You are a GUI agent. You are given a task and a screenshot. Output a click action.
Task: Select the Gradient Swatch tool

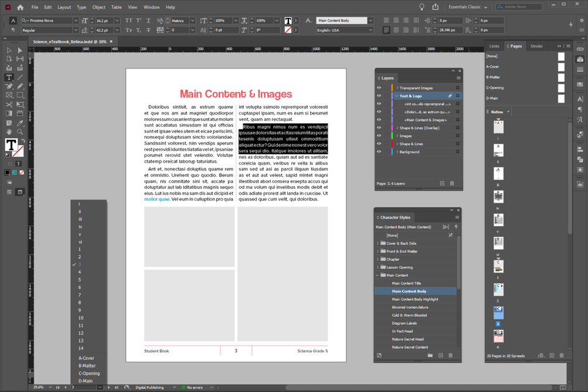point(9,114)
